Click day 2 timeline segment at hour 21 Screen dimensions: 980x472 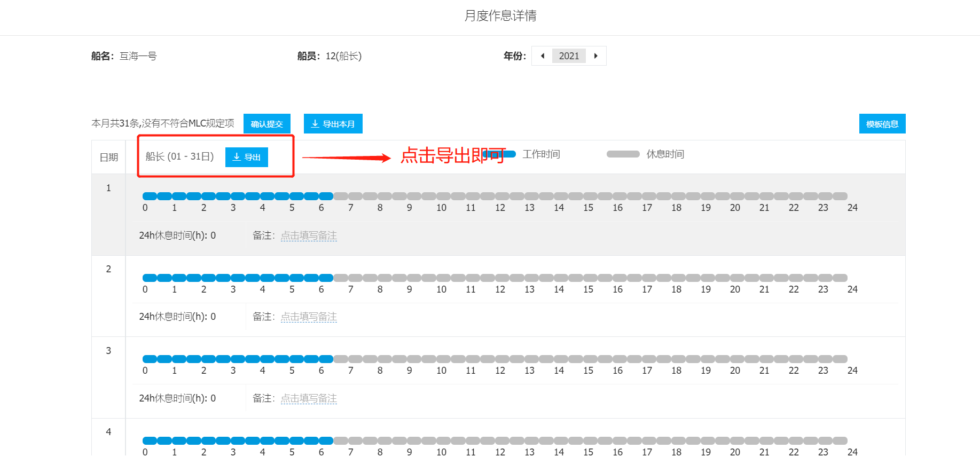766,278
